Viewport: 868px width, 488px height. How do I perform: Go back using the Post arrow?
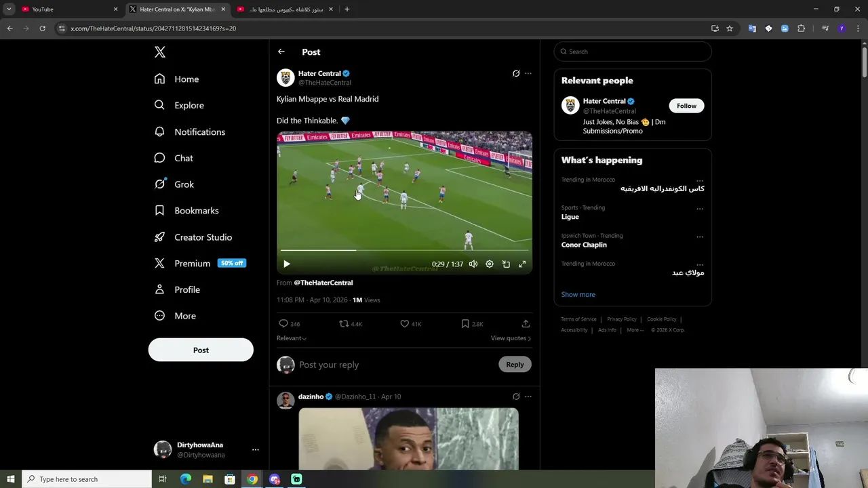click(281, 52)
